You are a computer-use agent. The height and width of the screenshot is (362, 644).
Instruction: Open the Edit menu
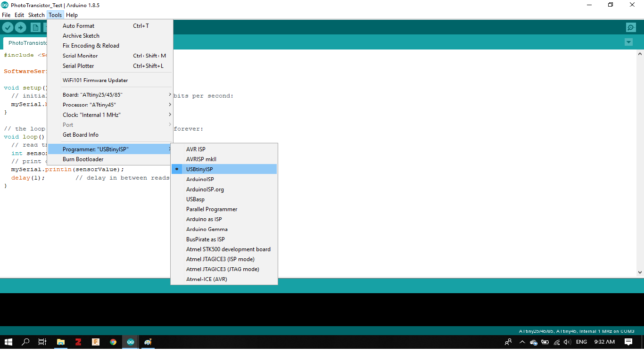(x=19, y=15)
